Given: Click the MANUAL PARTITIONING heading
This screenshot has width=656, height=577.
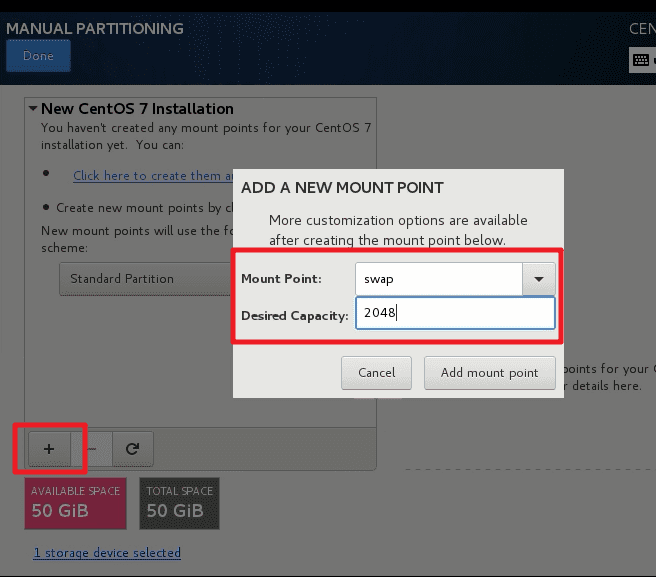Looking at the screenshot, I should coord(95,28).
